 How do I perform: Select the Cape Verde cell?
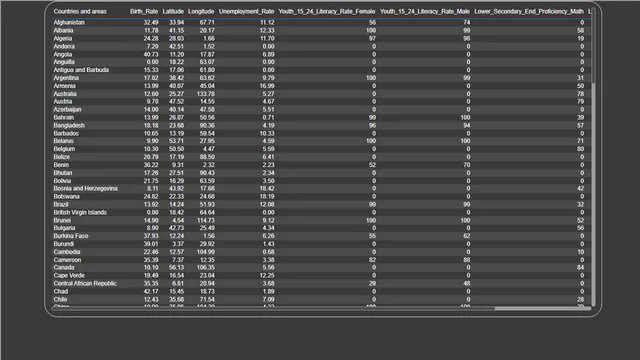pos(69,276)
